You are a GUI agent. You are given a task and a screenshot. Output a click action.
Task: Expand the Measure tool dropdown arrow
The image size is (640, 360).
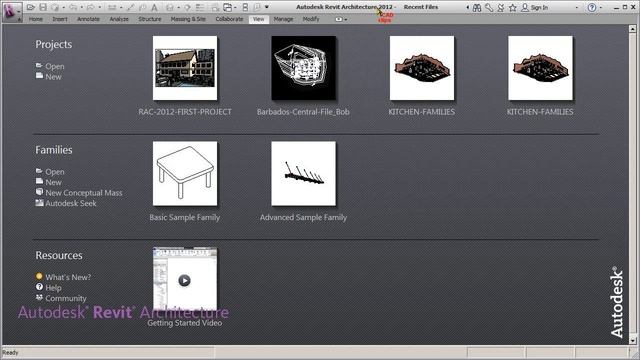coord(121,7)
